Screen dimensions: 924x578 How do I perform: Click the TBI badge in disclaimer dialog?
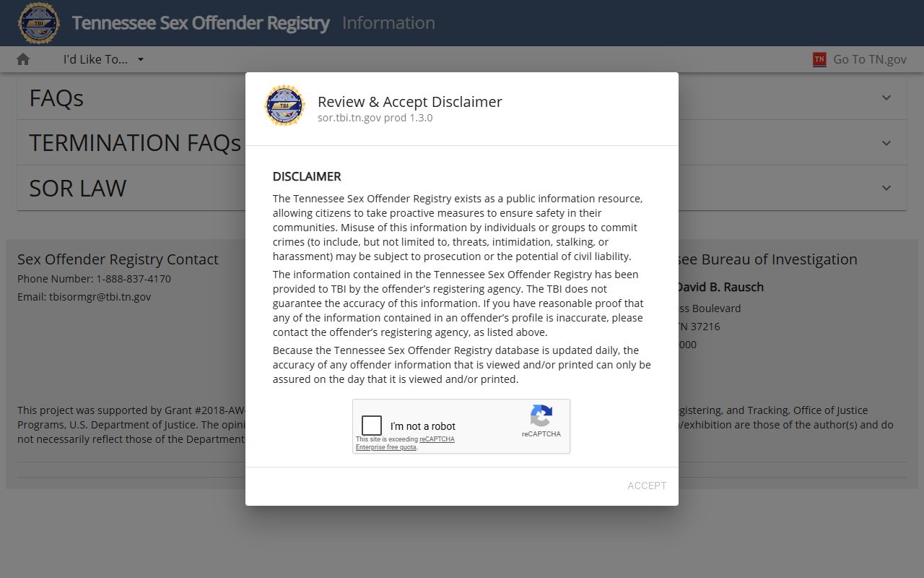(285, 105)
